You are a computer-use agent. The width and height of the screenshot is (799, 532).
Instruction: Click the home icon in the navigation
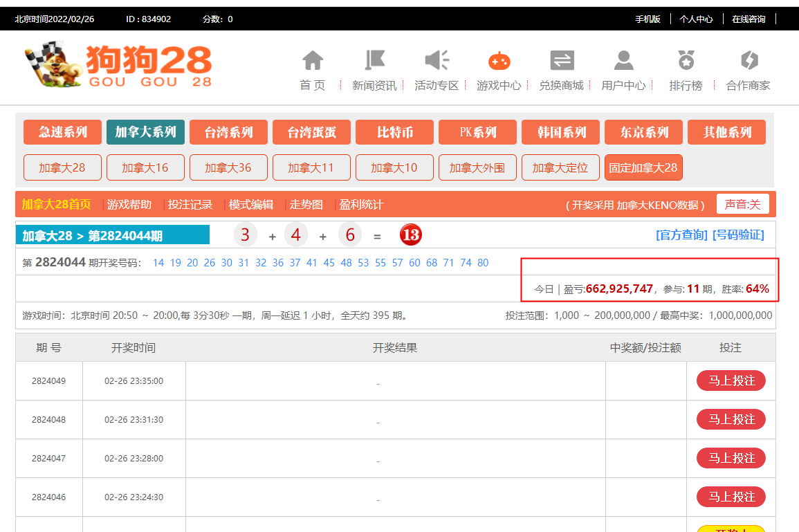coord(313,61)
